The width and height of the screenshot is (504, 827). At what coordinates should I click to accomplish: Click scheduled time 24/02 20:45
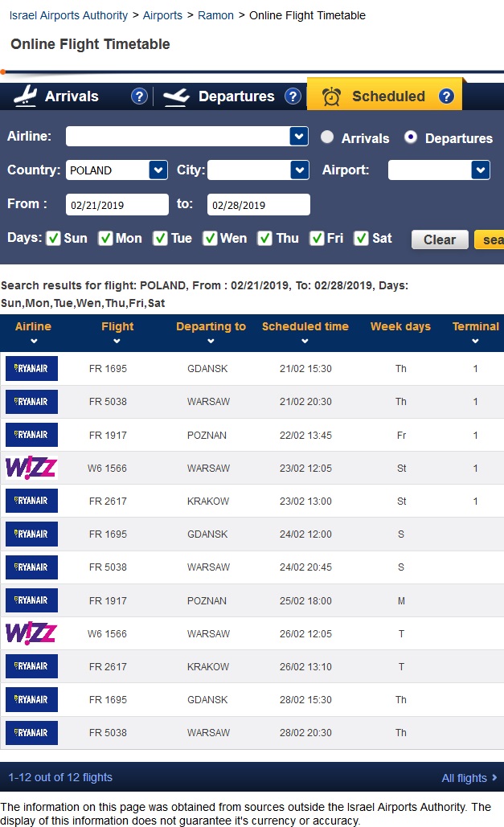pos(305,567)
